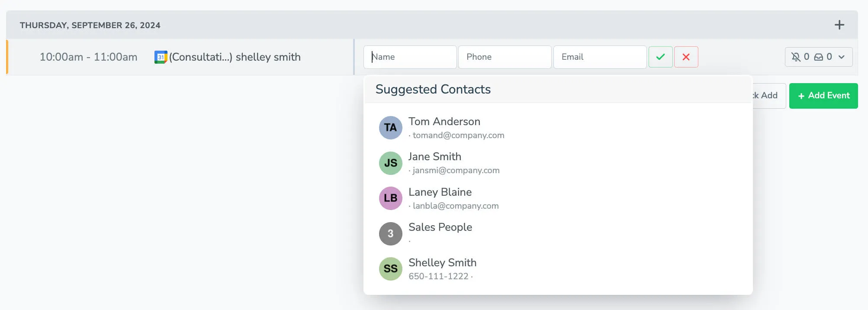This screenshot has width=868, height=310.
Task: Click inside the Name input field
Action: [x=410, y=57]
